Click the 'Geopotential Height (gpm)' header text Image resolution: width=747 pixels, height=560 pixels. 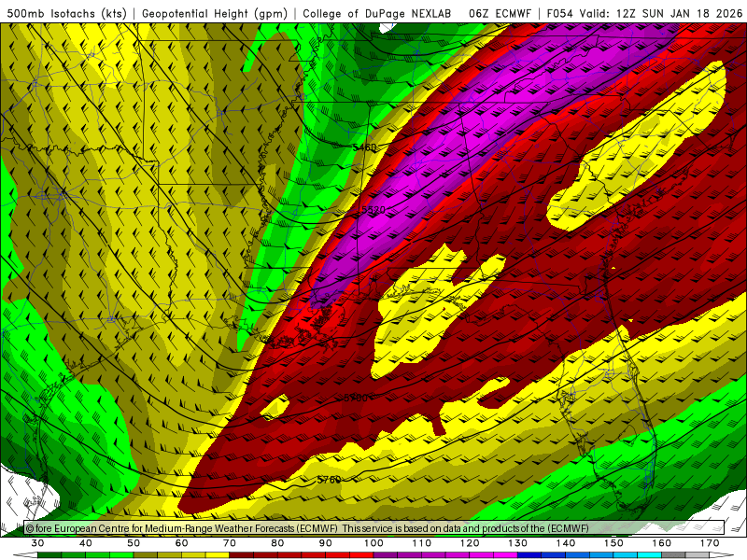tap(215, 13)
